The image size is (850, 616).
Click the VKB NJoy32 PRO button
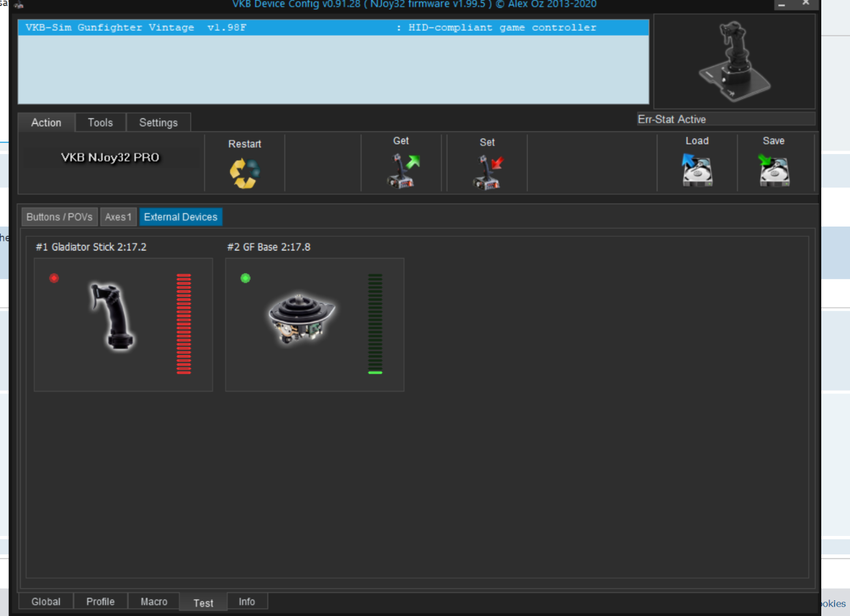(x=110, y=157)
